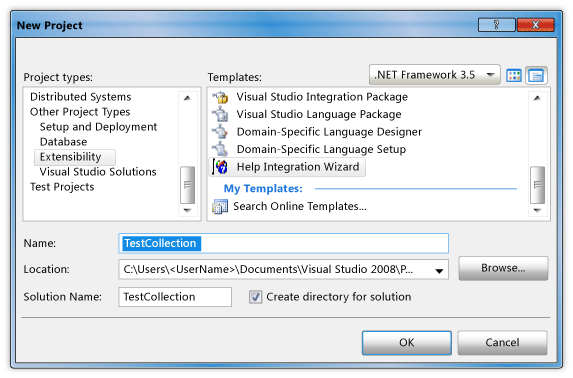Choose Visual Studio Integration Package template text

322,97
